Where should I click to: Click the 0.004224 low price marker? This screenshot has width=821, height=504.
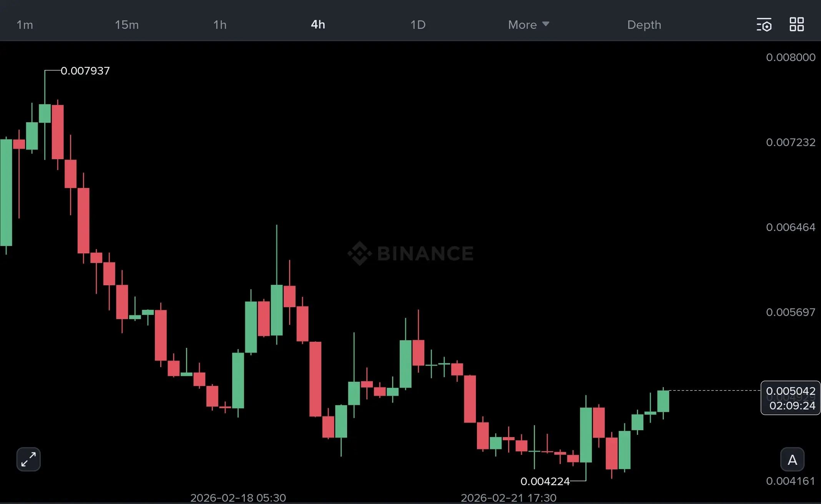point(545,481)
